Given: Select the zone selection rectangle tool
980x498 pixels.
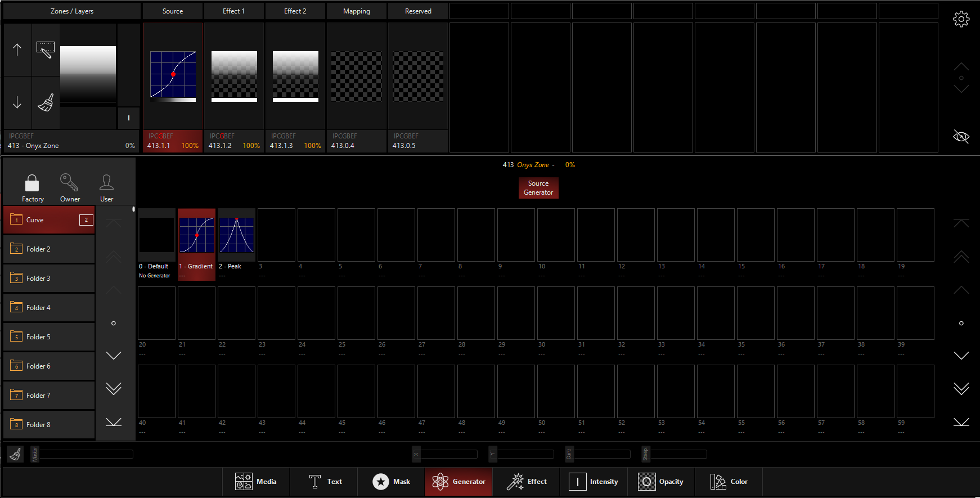Looking at the screenshot, I should (x=46, y=50).
